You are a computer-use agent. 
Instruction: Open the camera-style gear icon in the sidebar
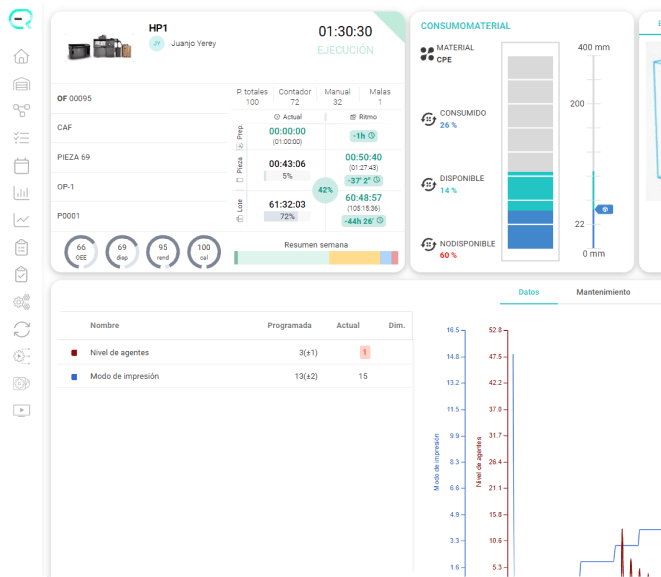(21, 383)
